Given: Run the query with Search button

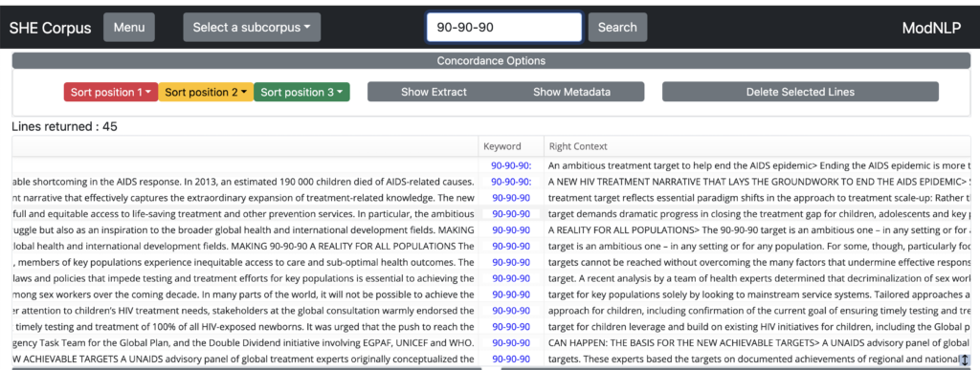Looking at the screenshot, I should (617, 28).
